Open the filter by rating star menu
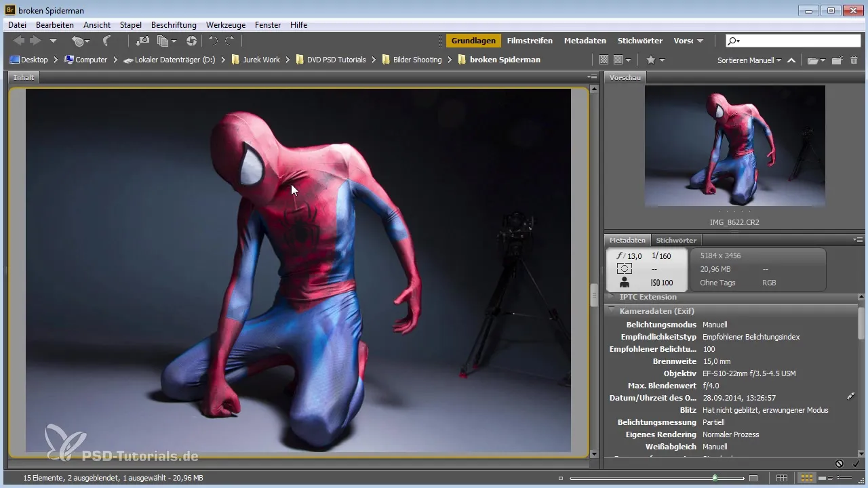This screenshot has width=868, height=488. [x=655, y=60]
